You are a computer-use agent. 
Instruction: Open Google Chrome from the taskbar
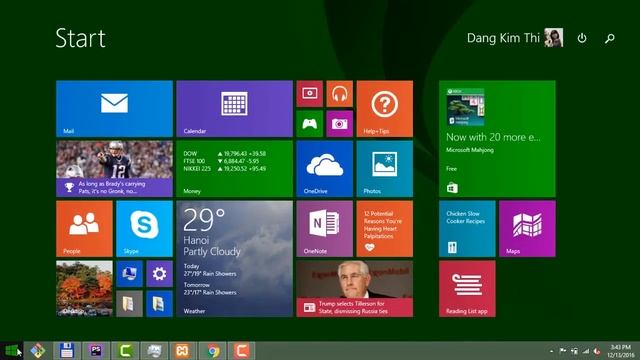click(x=212, y=351)
